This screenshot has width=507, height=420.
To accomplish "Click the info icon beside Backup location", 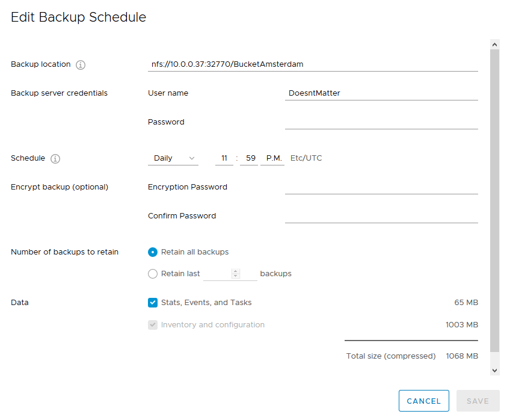I will point(80,65).
